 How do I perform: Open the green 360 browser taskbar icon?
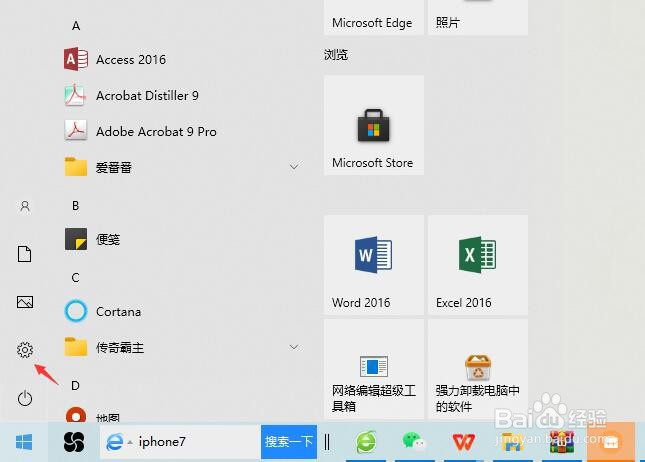366,442
